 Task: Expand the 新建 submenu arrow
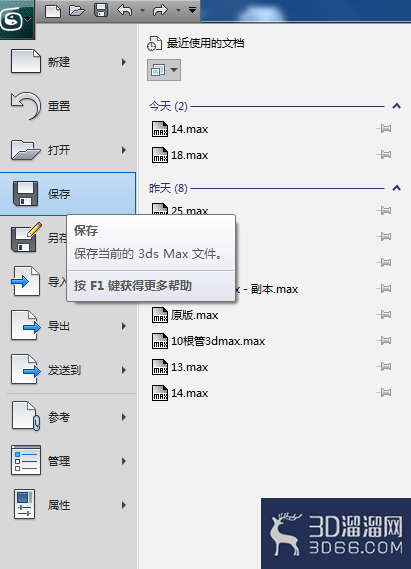(124, 62)
